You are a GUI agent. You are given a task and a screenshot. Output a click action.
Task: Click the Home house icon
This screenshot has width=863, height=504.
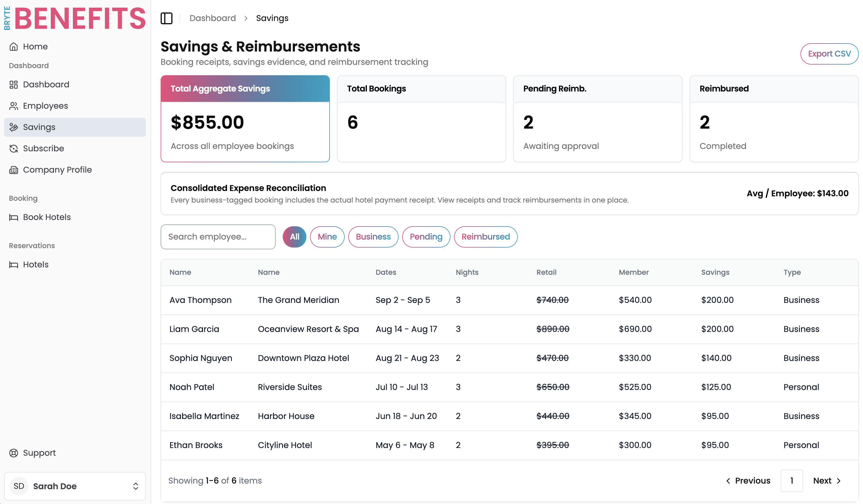(14, 46)
